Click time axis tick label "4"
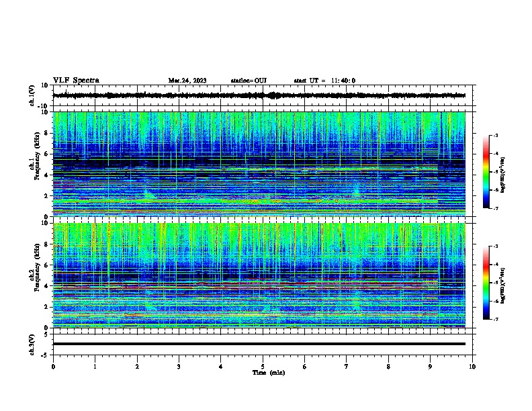Image resolution: width=532 pixels, height=411 pixels. click(221, 367)
